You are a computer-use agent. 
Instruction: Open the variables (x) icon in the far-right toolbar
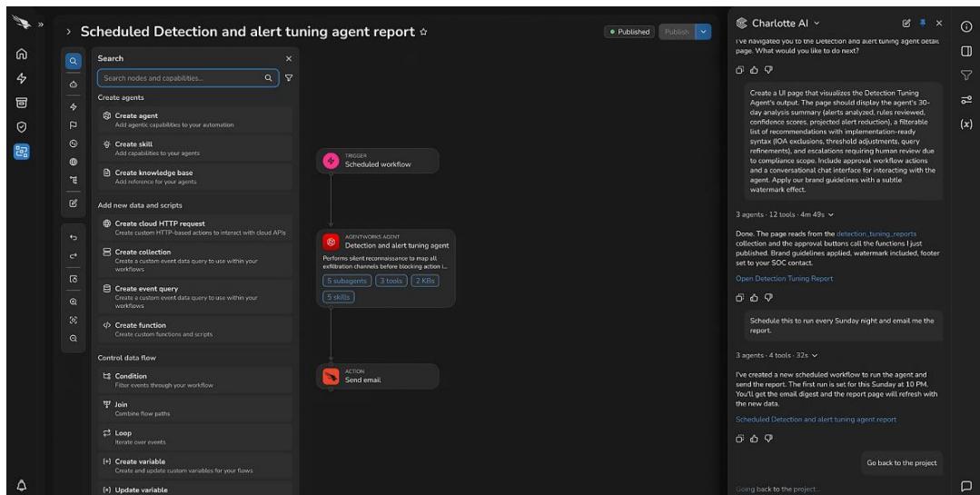point(966,124)
